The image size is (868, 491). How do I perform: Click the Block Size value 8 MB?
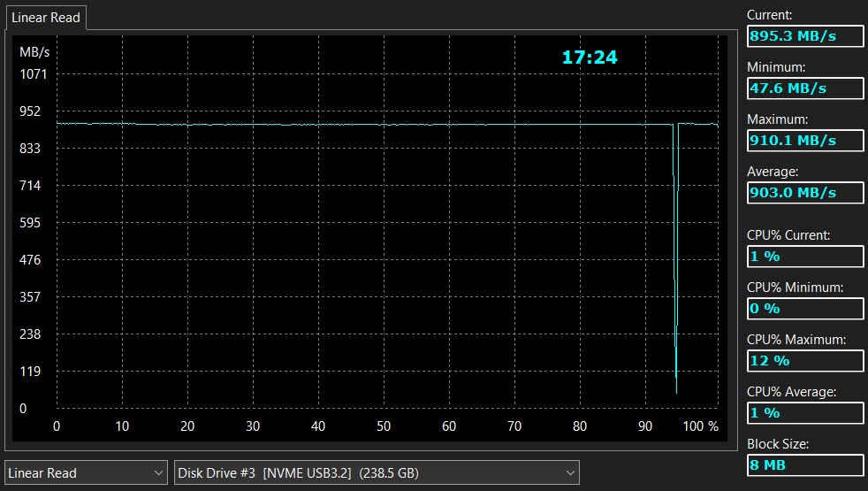click(x=805, y=465)
